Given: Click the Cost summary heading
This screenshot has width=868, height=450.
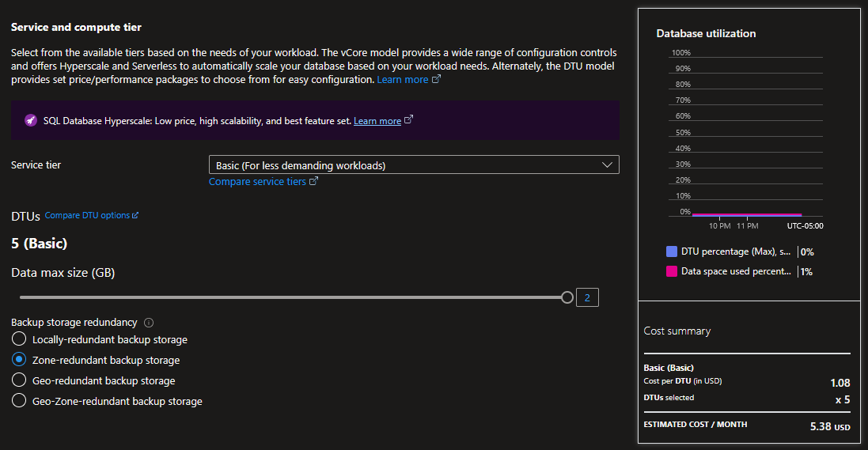Looking at the screenshot, I should click(x=677, y=331).
